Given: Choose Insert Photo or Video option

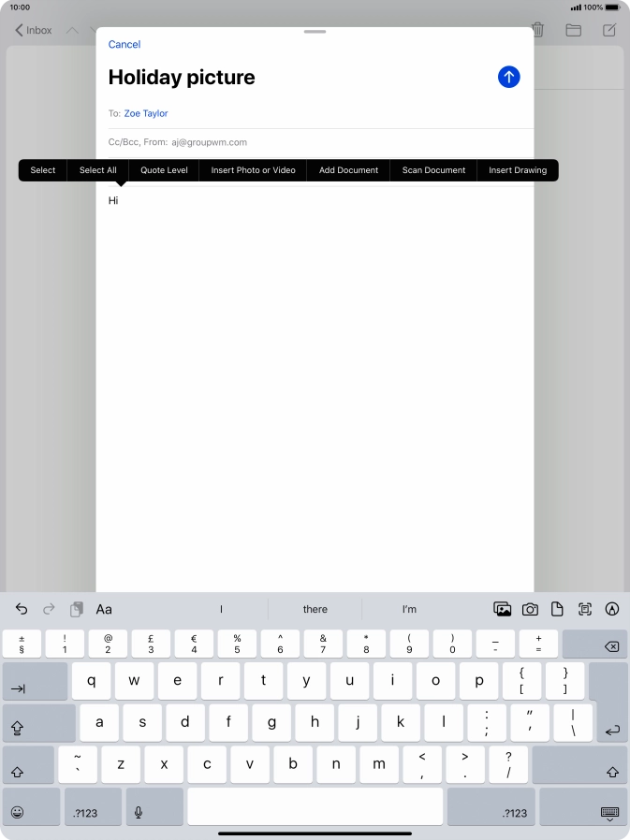Looking at the screenshot, I should pyautogui.click(x=253, y=170).
